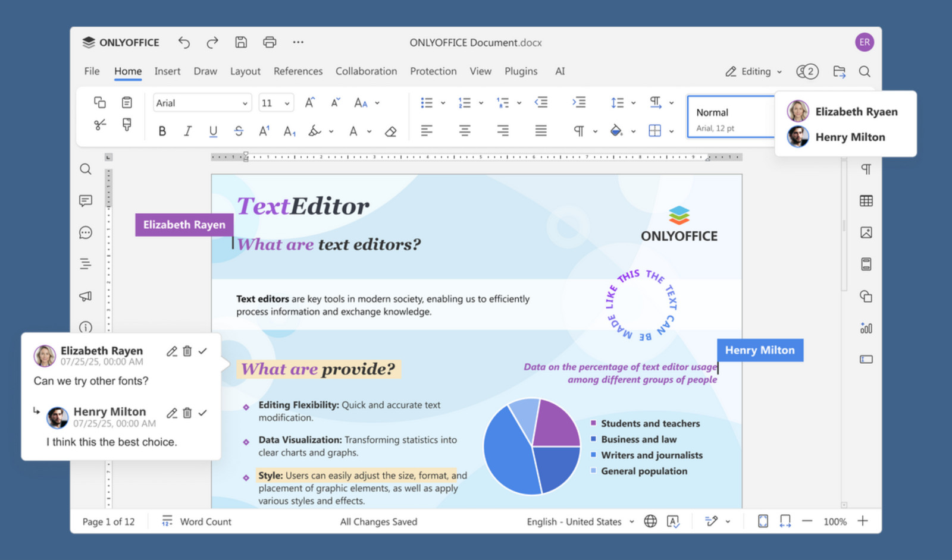This screenshot has width=952, height=560.
Task: Activate the Copy Style paintbrush icon
Action: point(127,125)
